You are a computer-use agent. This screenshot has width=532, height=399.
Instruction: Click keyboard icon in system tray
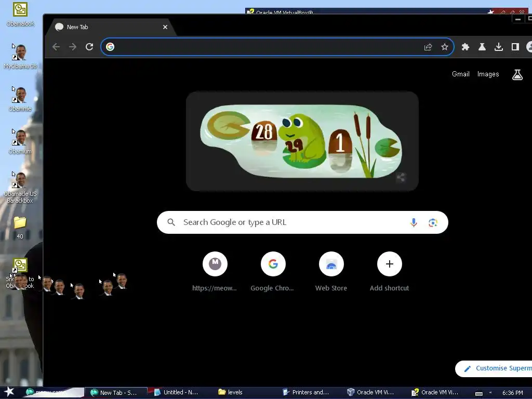tap(479, 394)
